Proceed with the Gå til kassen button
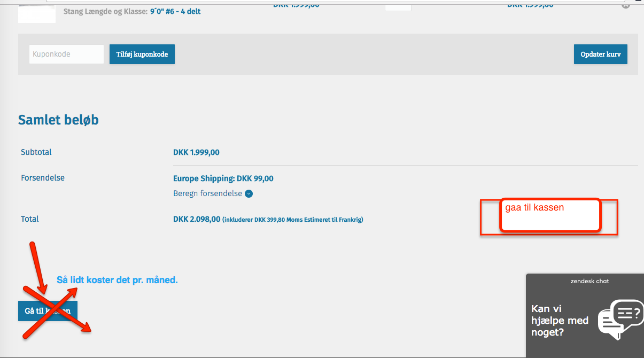The image size is (644, 358). 48,310
